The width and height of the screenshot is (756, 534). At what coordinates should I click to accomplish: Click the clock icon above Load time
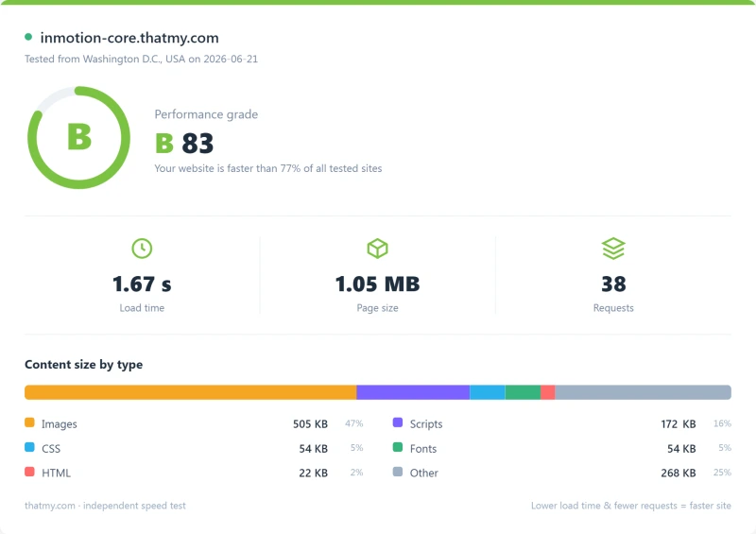(142, 249)
